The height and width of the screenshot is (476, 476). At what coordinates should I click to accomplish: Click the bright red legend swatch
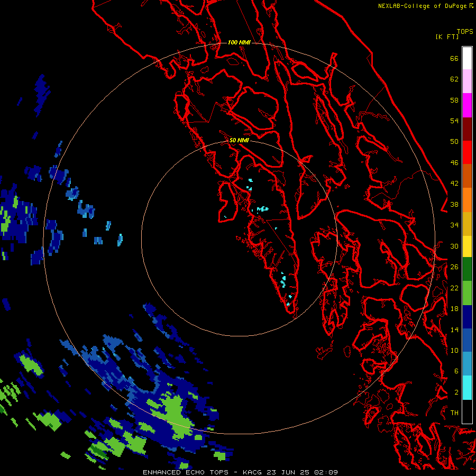coord(467,152)
